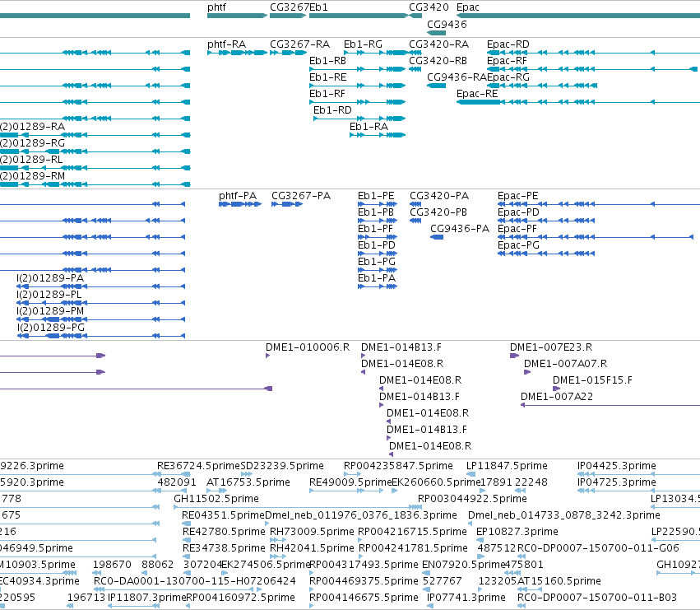The width and height of the screenshot is (700, 610).
Task: Click the Eb1-PE protein label
Action: tap(376, 196)
